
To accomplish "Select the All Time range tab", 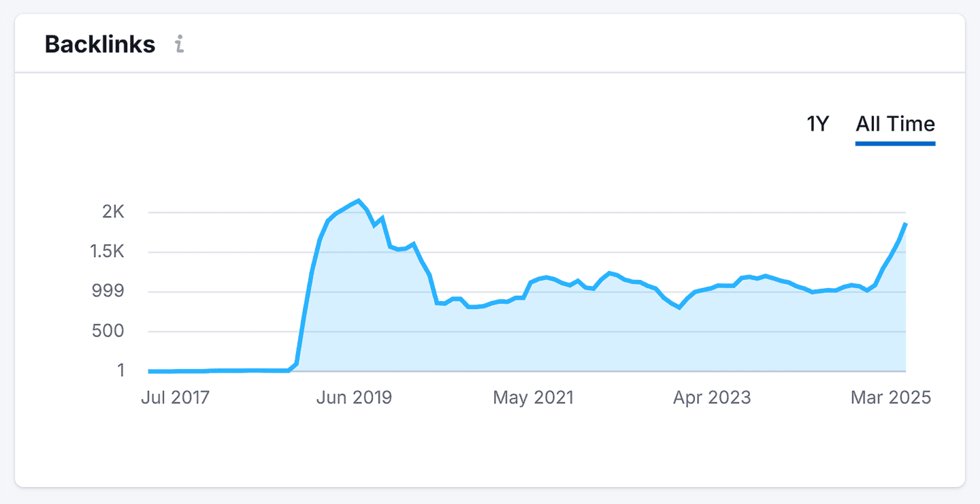I will pyautogui.click(x=895, y=124).
